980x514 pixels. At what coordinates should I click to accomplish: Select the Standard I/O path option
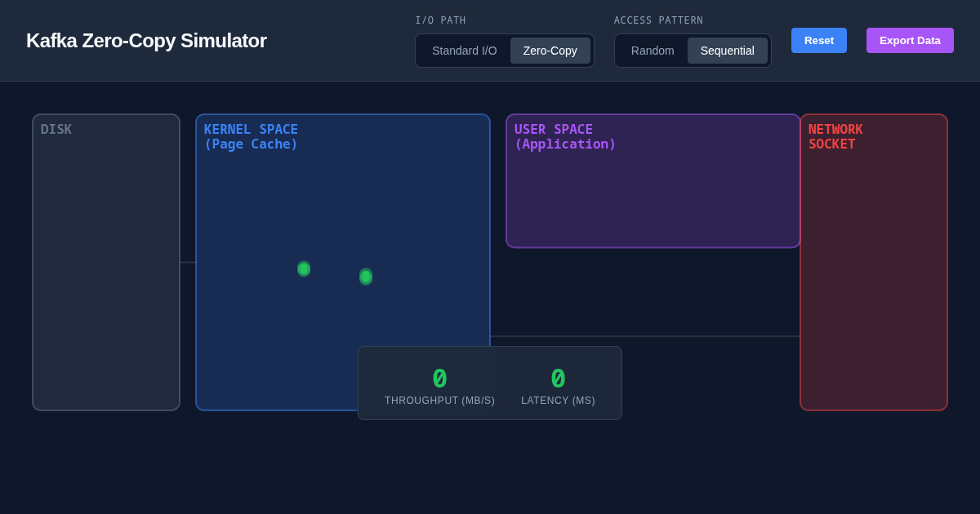(x=464, y=51)
